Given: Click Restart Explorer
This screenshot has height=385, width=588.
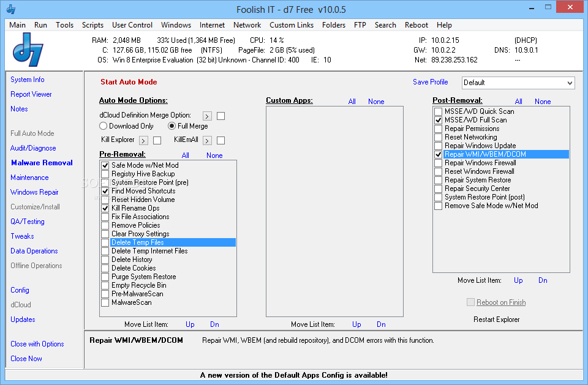Looking at the screenshot, I should click(497, 320).
